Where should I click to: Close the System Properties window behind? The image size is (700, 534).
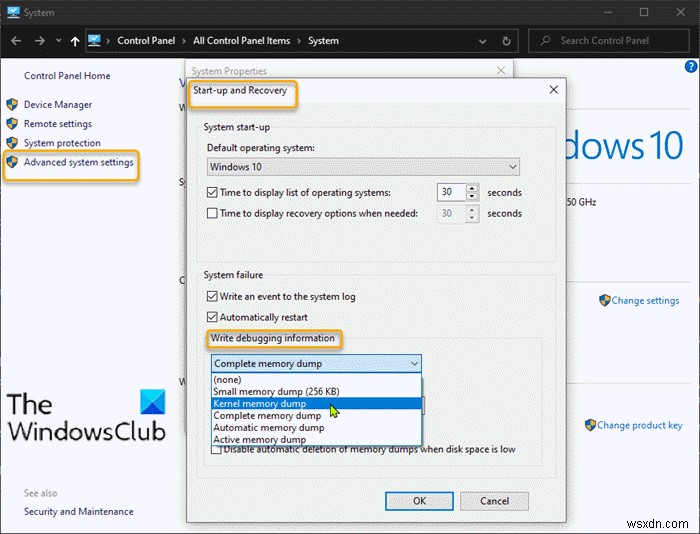point(501,71)
